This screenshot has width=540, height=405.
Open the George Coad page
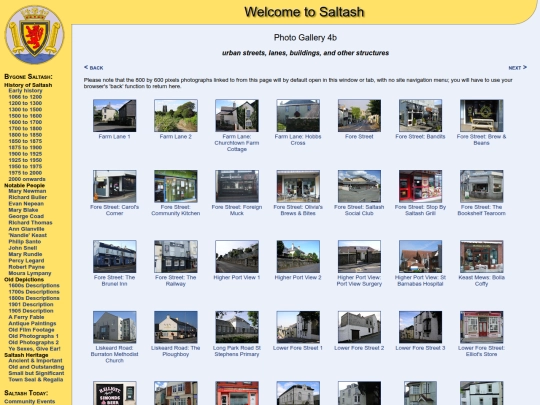(x=26, y=216)
